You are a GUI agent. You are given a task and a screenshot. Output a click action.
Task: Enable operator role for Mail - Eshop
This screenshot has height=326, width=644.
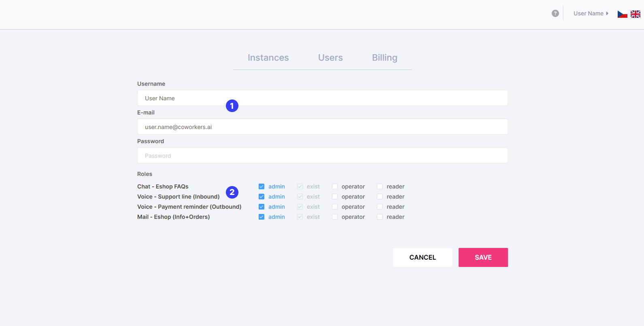335,217
